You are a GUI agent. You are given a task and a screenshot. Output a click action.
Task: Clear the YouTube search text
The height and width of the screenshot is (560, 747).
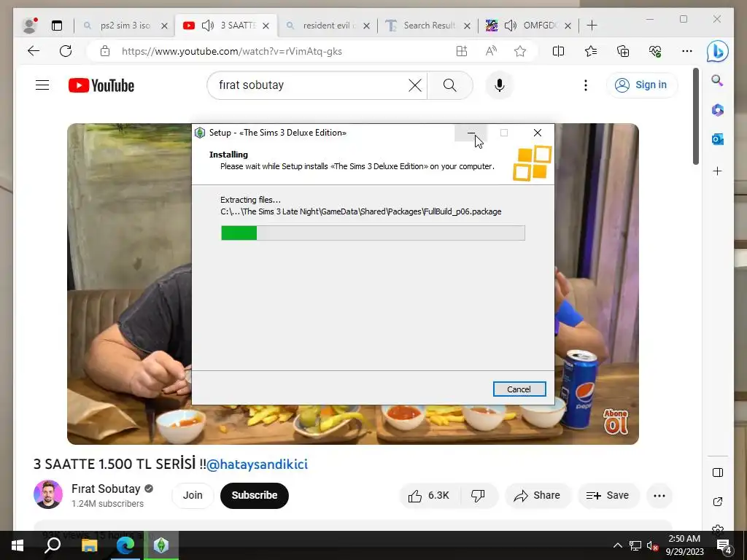point(415,86)
